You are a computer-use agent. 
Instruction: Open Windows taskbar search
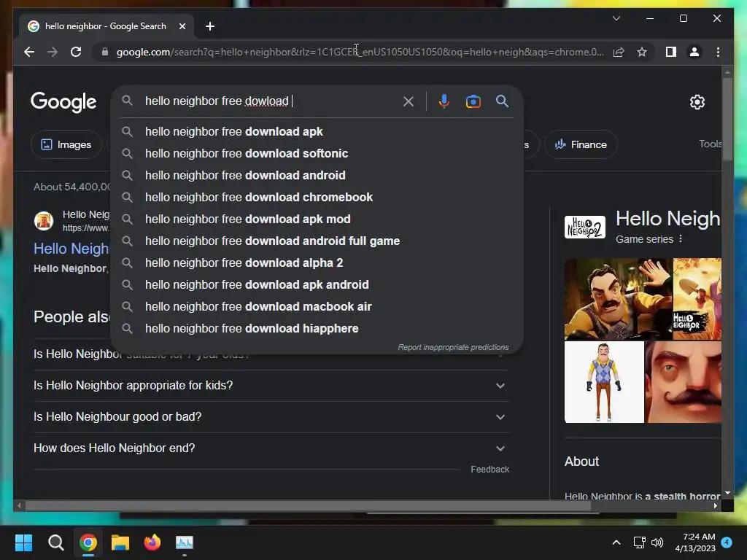coord(55,542)
